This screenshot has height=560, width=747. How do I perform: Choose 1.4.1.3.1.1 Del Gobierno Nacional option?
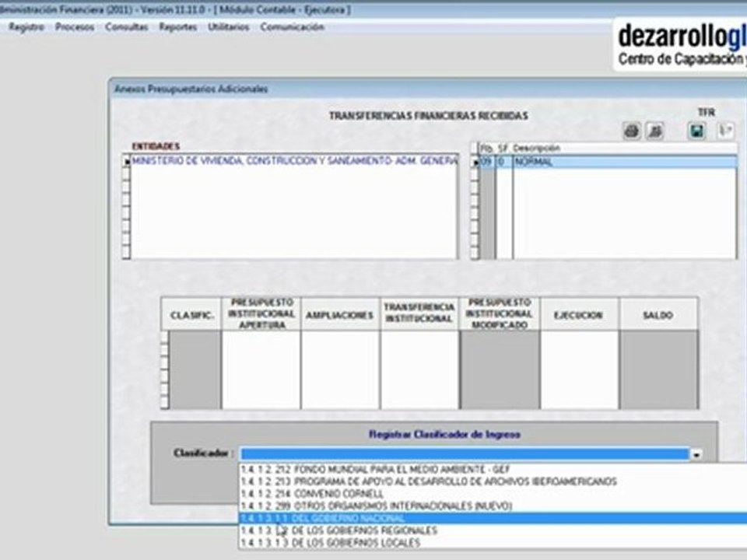point(493,518)
